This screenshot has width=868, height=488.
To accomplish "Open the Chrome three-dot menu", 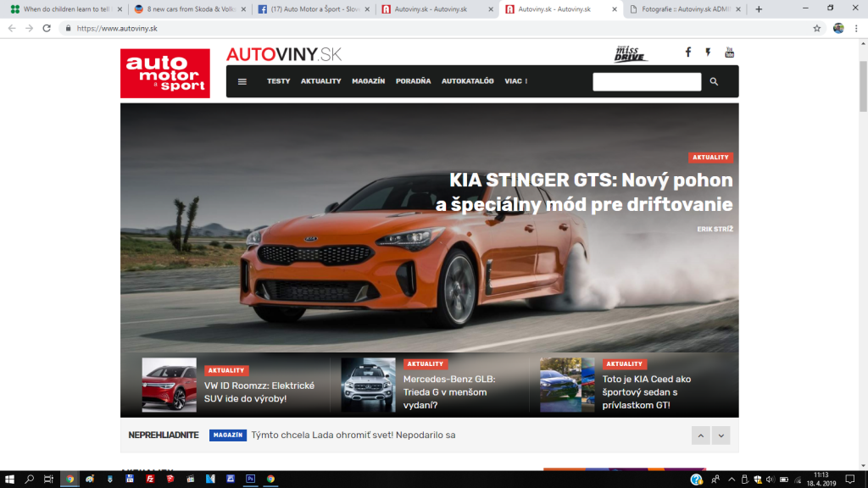I will 856,28.
